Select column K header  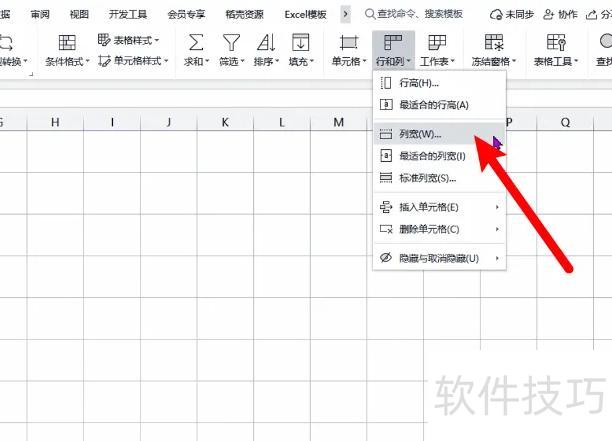pyautogui.click(x=225, y=122)
